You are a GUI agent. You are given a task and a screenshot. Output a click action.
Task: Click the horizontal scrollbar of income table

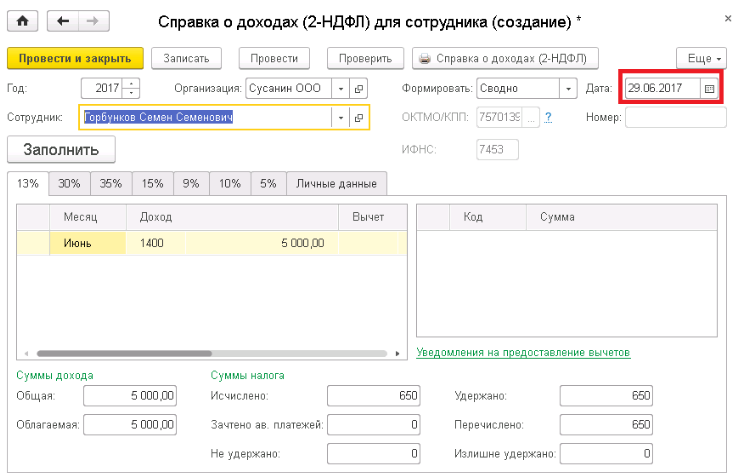[124, 353]
